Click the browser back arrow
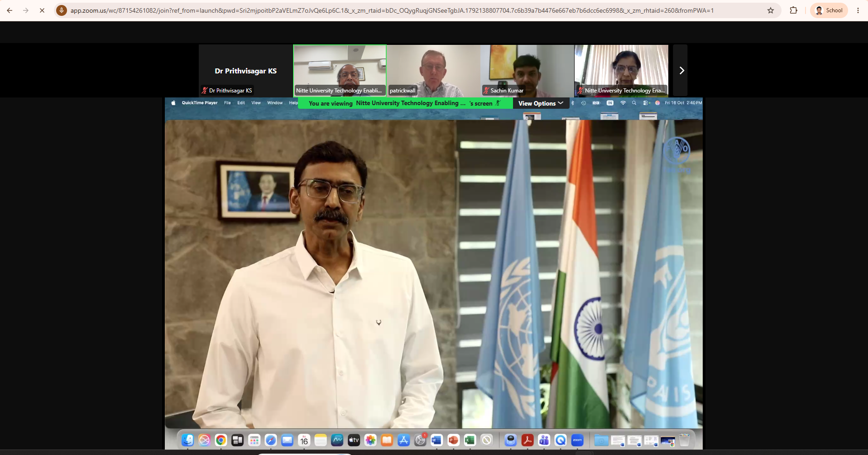 [10, 10]
